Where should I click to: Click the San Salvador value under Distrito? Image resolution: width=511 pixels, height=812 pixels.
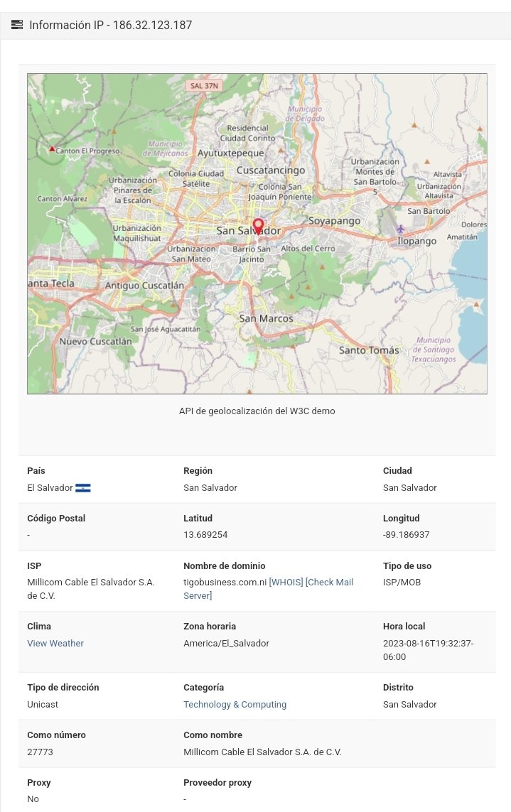[410, 704]
